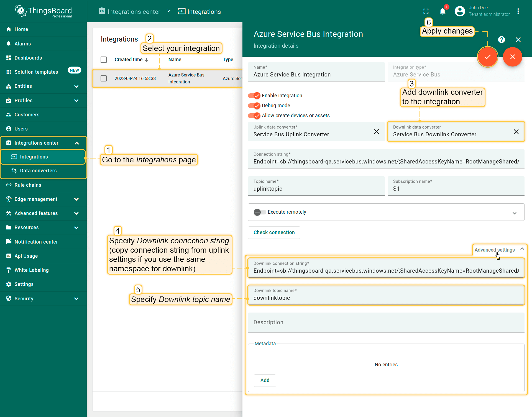
Task: Click the notification bell icon
Action: coord(443,11)
